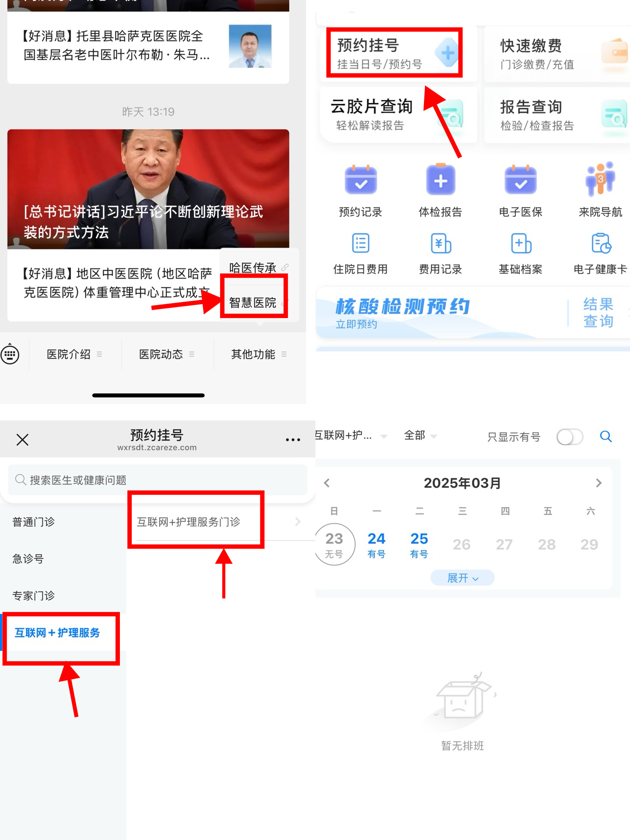Viewport: 630px width, 840px height.
Task: Switch to keyboard input icon
Action: 10,354
